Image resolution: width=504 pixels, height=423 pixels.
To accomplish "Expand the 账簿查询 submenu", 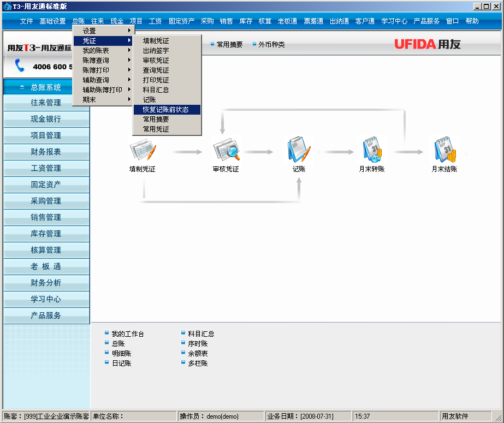I will point(103,61).
